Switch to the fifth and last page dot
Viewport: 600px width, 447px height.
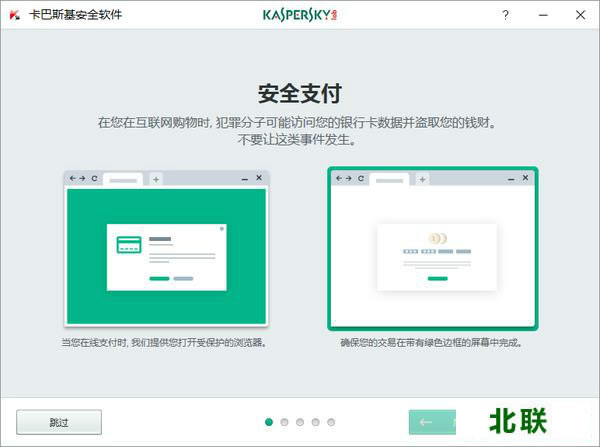331,422
